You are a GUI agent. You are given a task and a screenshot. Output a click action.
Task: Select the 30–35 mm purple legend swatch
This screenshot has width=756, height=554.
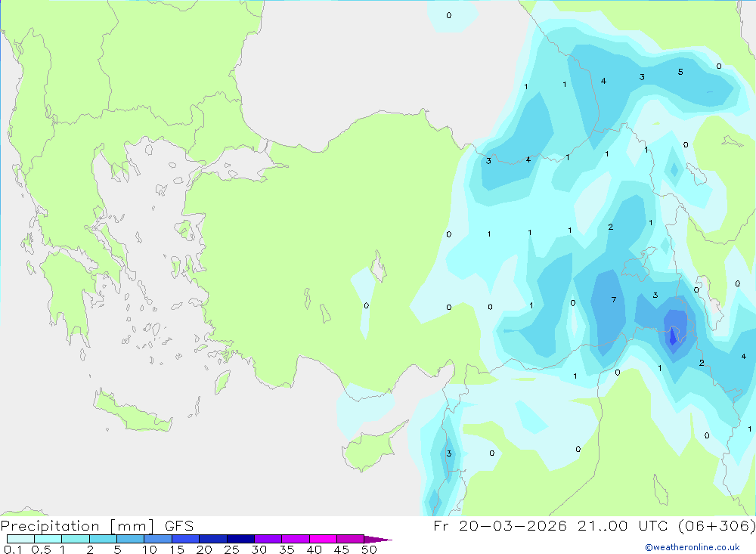tap(268, 539)
